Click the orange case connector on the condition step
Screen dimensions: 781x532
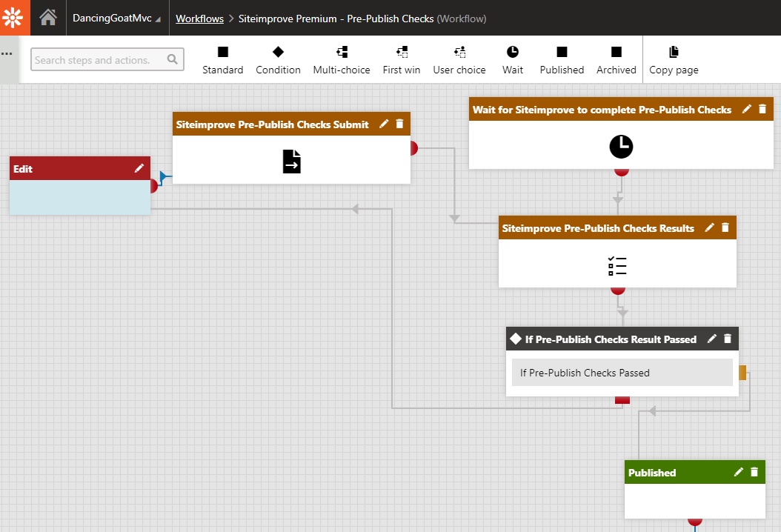tap(742, 373)
